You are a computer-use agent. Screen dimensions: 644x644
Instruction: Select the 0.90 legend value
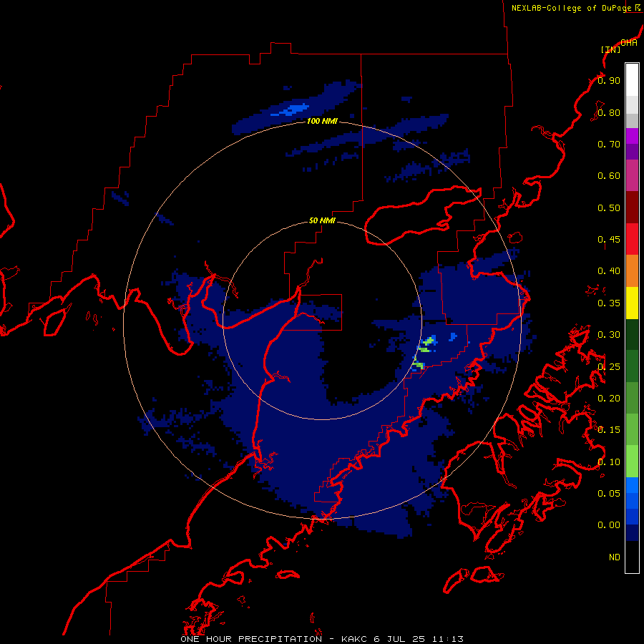[x=609, y=80]
